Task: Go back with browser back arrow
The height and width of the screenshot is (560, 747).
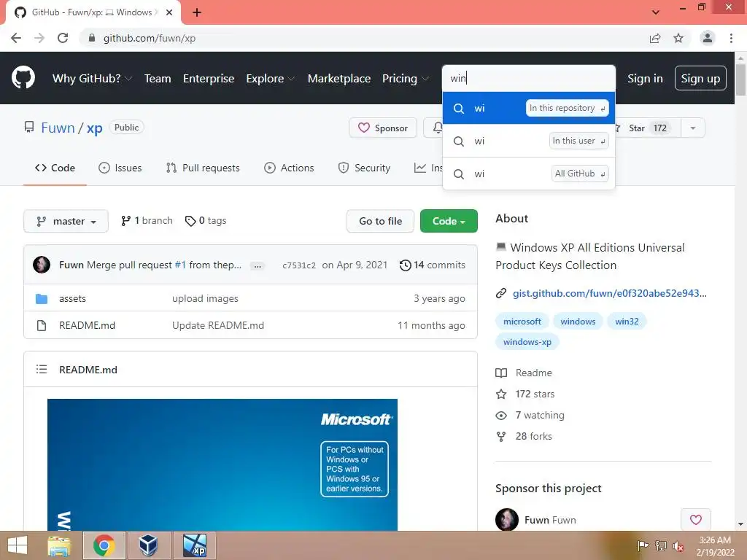Action: click(16, 38)
